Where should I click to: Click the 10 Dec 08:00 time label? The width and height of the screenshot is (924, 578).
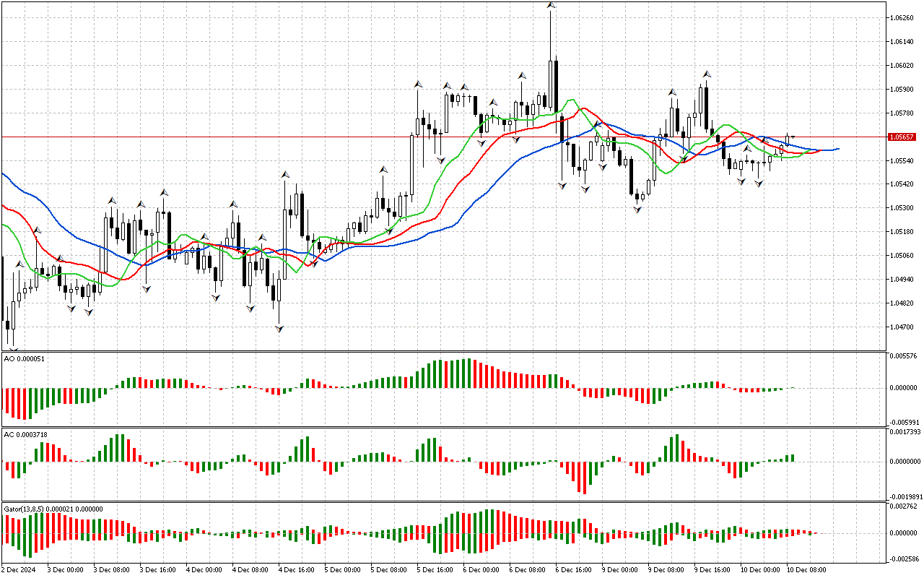[x=806, y=569]
